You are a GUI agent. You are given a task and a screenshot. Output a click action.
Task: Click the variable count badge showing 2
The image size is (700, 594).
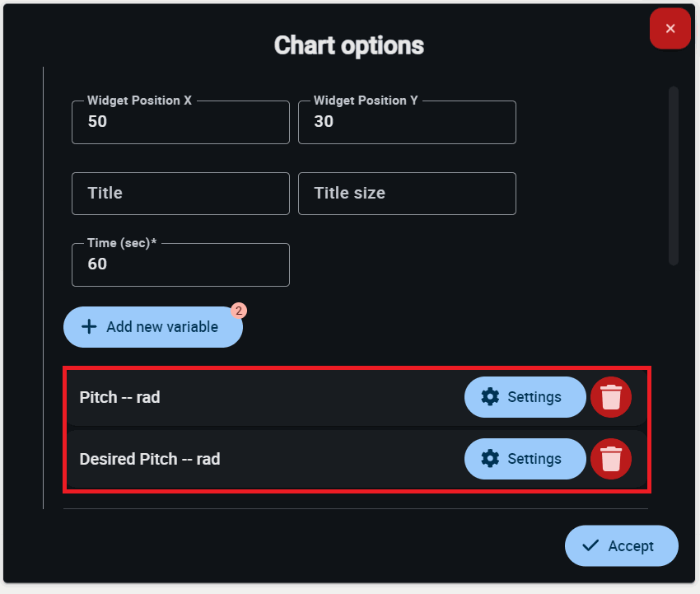pos(238,311)
